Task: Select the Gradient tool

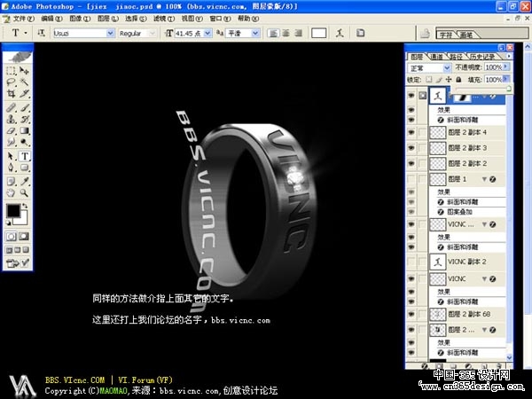Action: [x=24, y=130]
